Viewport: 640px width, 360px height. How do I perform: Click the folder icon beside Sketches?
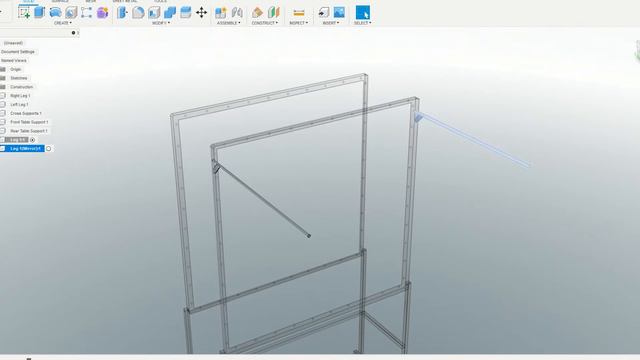(3, 78)
